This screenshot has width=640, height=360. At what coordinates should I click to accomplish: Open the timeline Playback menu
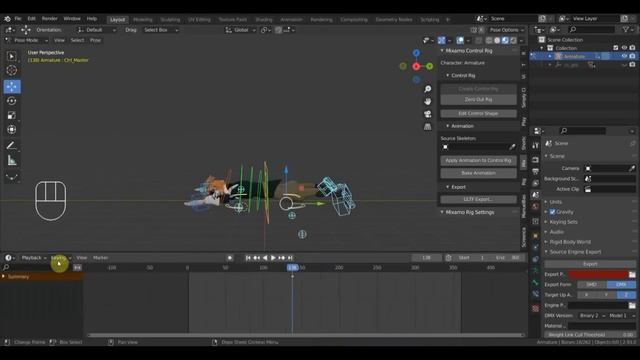(x=33, y=258)
